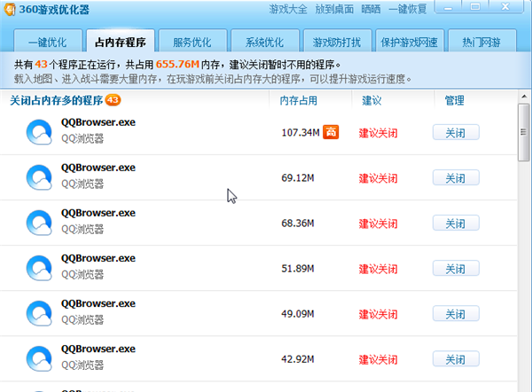
Task: Click QQBrowser.exe name in 107.34M row
Action: [x=98, y=122]
